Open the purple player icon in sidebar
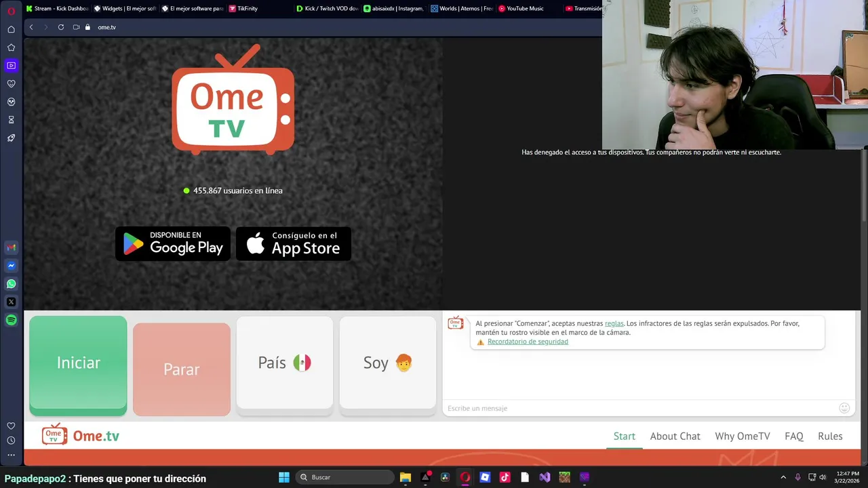 [x=11, y=66]
